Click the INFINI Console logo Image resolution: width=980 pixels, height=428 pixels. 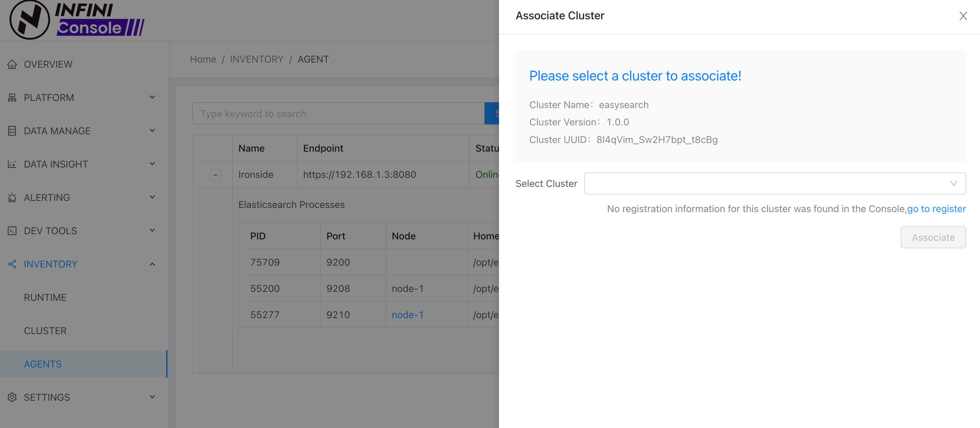[76, 20]
